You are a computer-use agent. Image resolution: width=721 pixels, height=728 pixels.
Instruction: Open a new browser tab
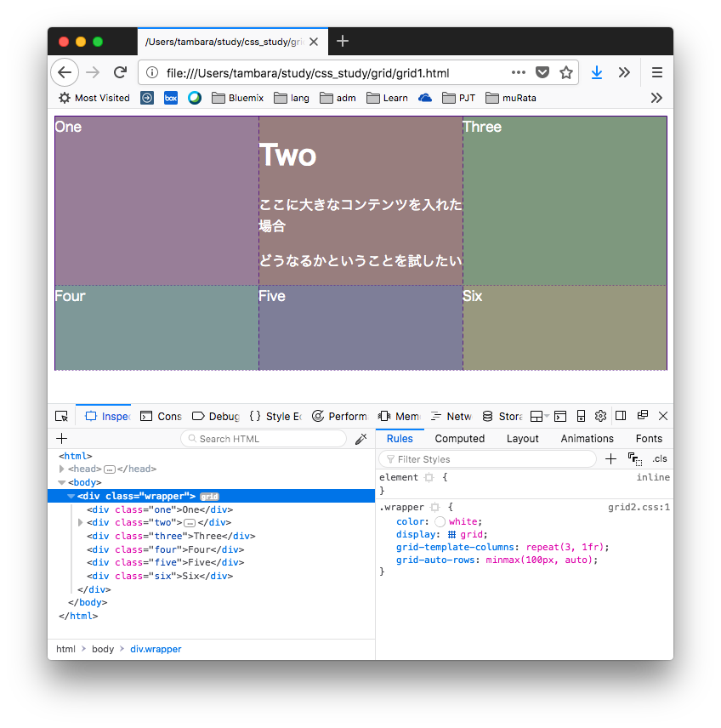tap(343, 42)
